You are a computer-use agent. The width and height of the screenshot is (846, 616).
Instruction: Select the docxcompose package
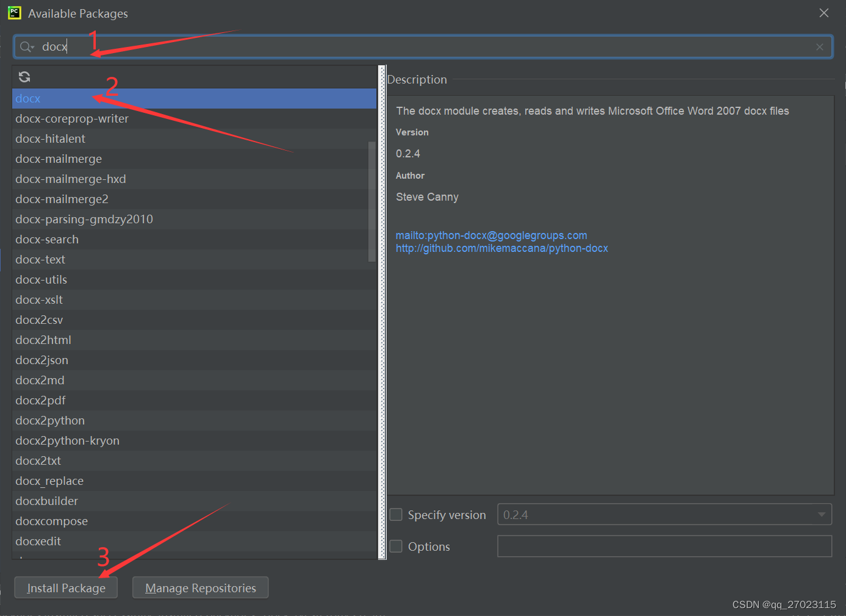pos(195,521)
